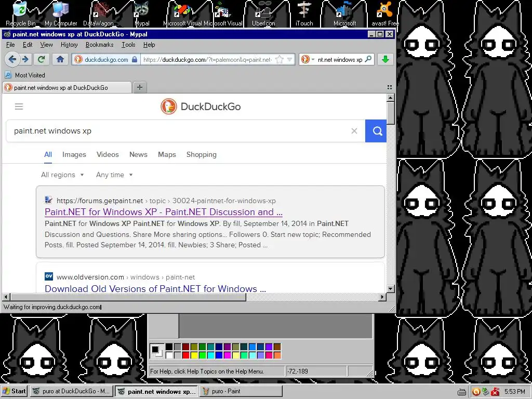The width and height of the screenshot is (532, 399).
Task: Expand the All regions filter
Action: 62,175
